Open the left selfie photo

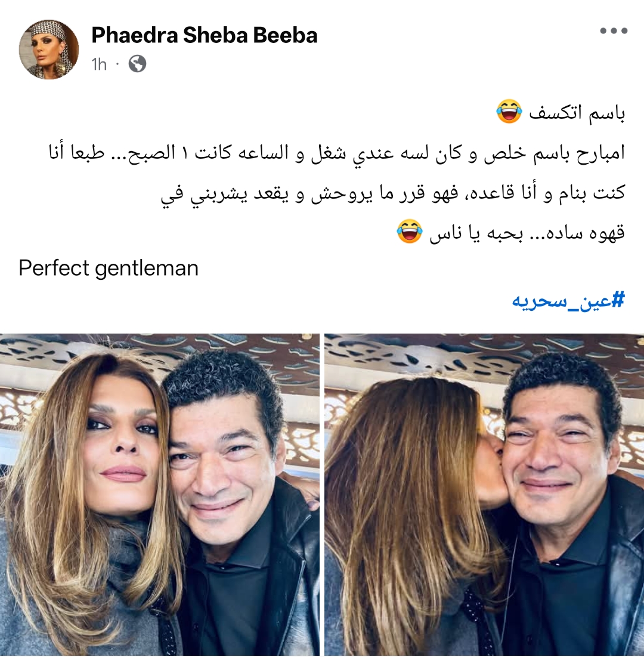(x=160, y=495)
